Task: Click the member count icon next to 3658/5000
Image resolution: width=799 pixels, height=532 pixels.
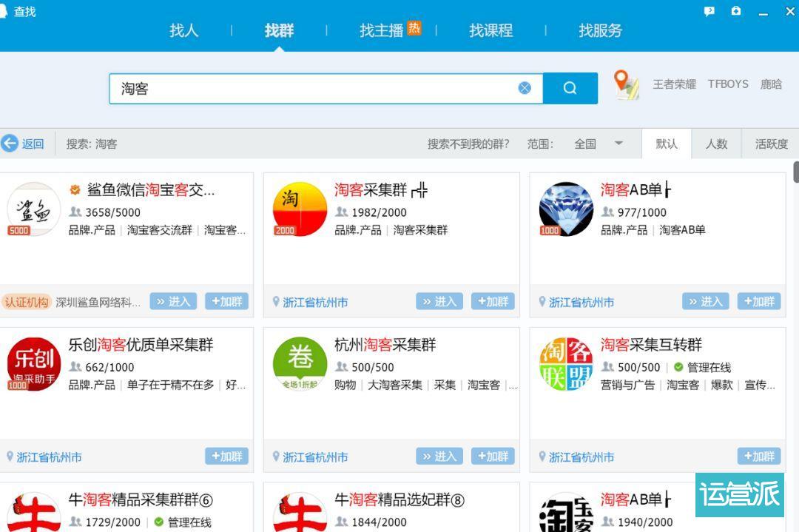Action: click(x=75, y=212)
